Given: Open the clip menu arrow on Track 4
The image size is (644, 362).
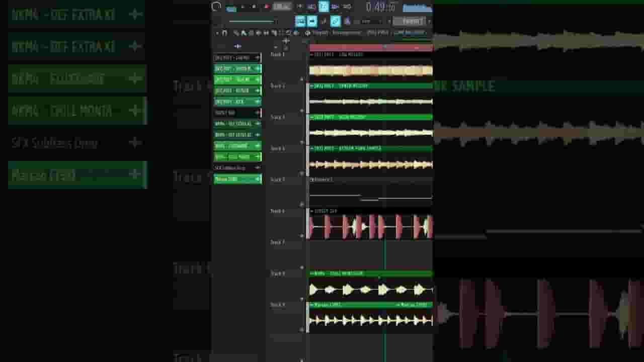Looking at the screenshot, I should [x=312, y=148].
